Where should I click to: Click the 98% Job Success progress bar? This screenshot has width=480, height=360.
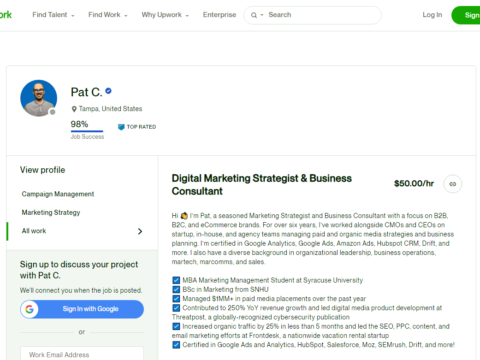(87, 131)
